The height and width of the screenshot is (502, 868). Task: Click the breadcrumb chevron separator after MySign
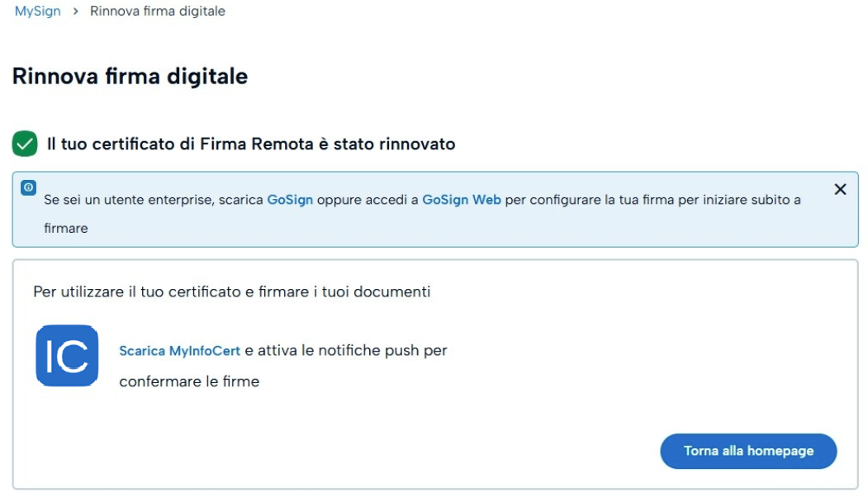(76, 11)
